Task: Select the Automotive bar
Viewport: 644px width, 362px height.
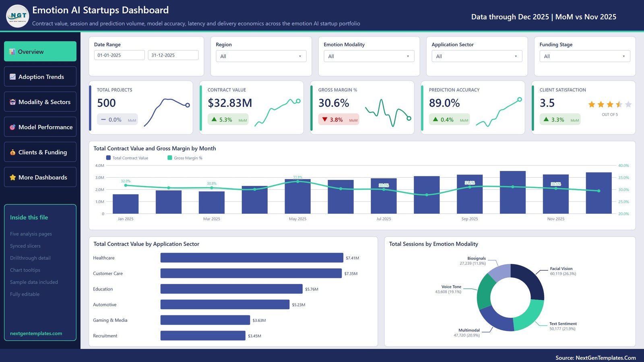Action: [225, 304]
